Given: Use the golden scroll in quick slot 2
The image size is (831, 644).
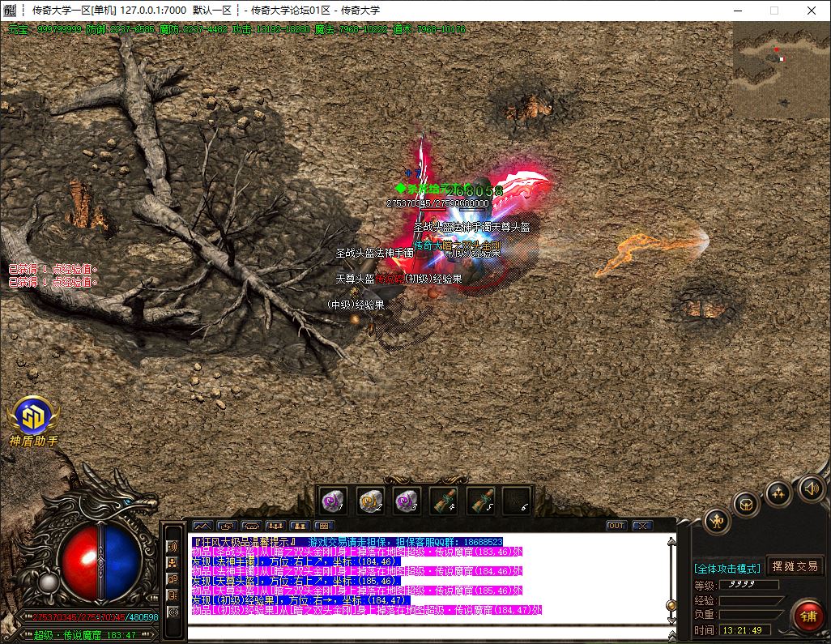Looking at the screenshot, I should [370, 501].
